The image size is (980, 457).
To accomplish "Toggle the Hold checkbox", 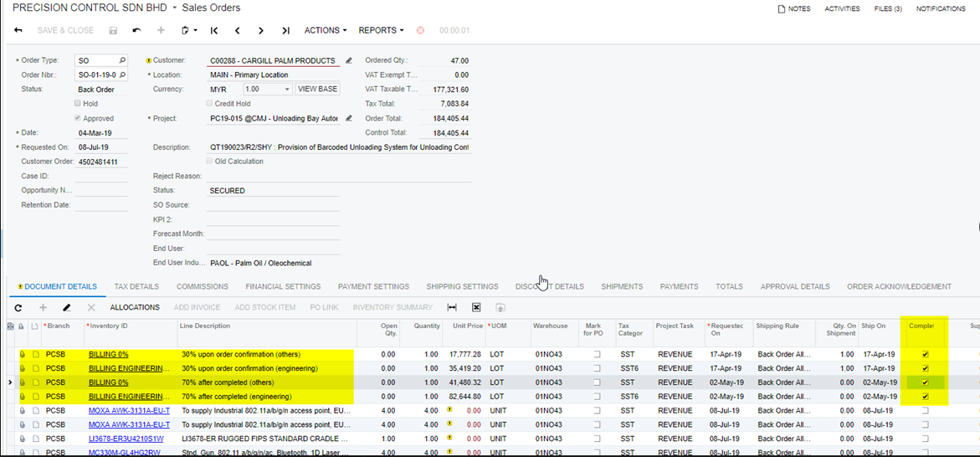I will coord(78,104).
